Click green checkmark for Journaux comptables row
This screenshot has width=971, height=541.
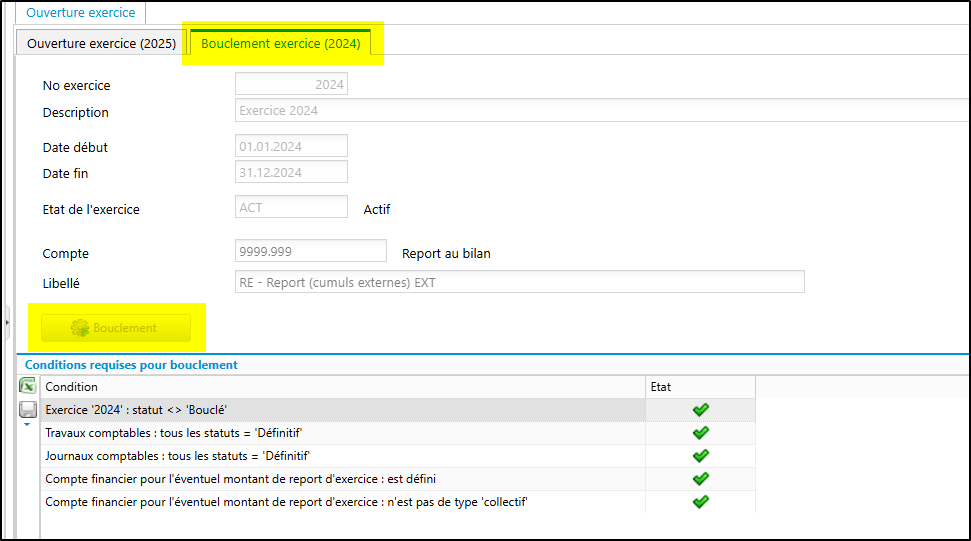pos(700,456)
